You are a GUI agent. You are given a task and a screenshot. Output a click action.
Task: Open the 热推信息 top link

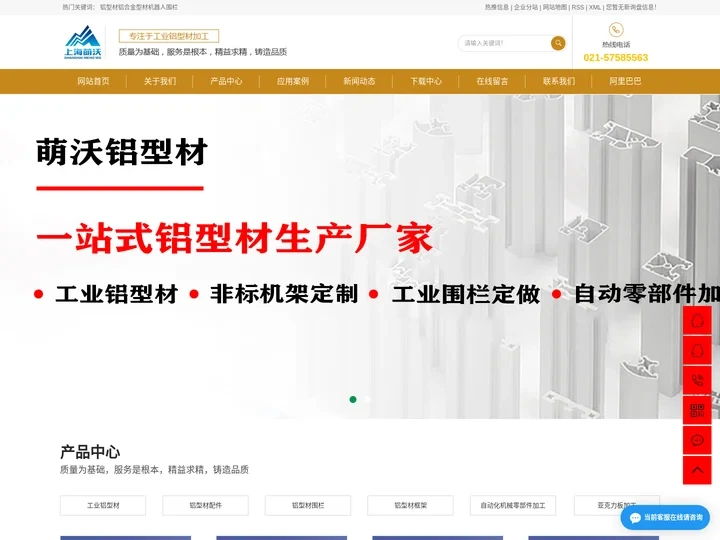[497, 7]
